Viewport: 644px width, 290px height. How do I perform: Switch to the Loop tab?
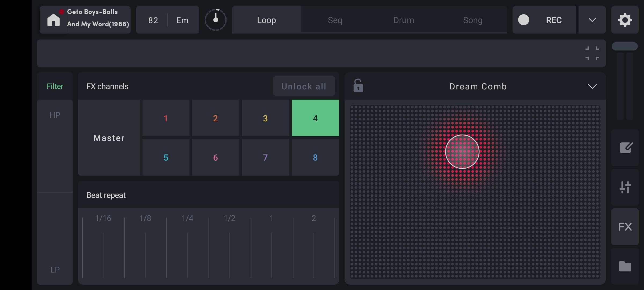tap(266, 20)
